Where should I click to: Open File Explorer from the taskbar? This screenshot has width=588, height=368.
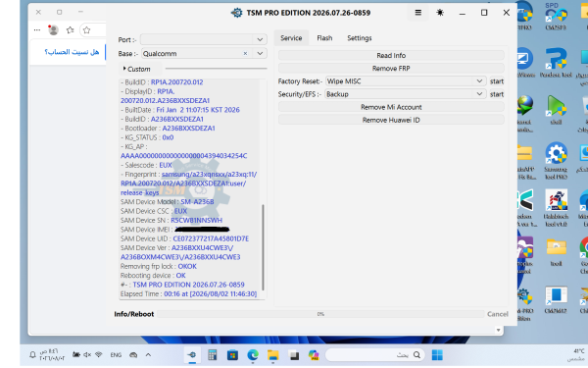click(x=273, y=355)
